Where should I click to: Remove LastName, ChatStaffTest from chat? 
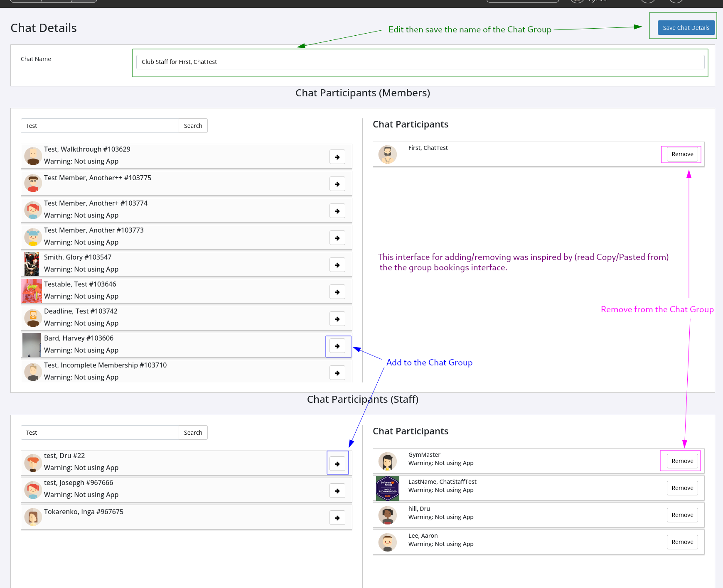[682, 488]
